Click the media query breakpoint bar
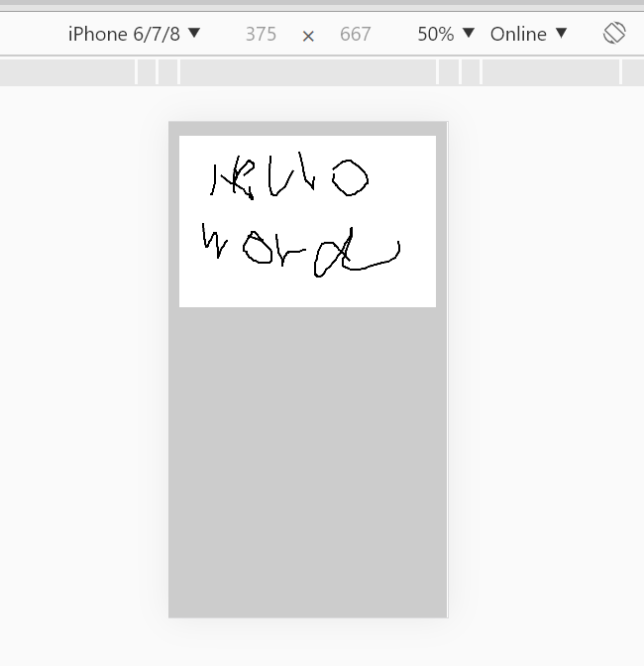This screenshot has height=666, width=644. [322, 72]
